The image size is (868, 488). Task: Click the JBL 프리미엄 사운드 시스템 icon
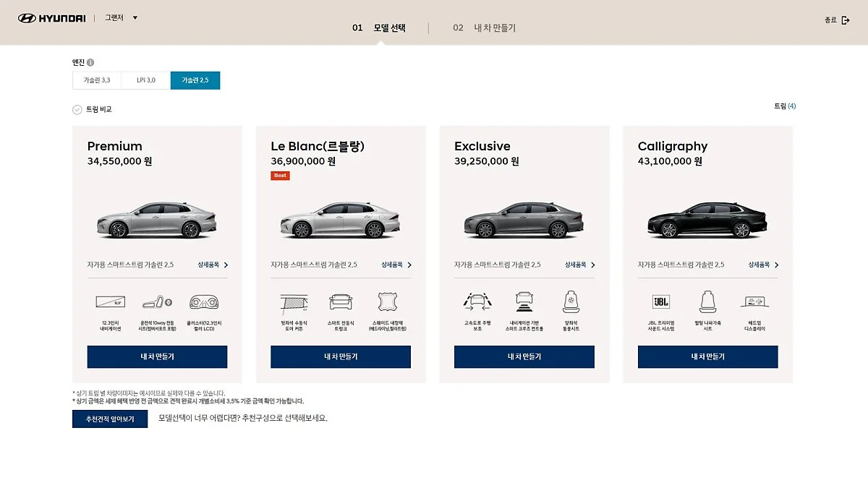(661, 302)
